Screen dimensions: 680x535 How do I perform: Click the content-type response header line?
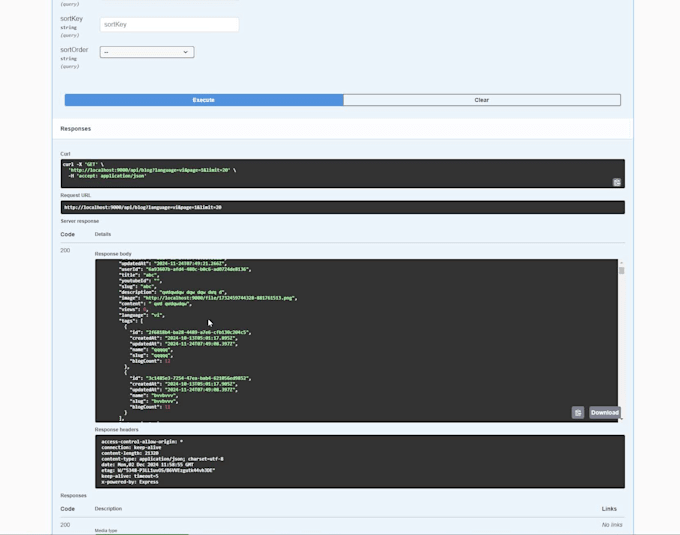[162, 459]
